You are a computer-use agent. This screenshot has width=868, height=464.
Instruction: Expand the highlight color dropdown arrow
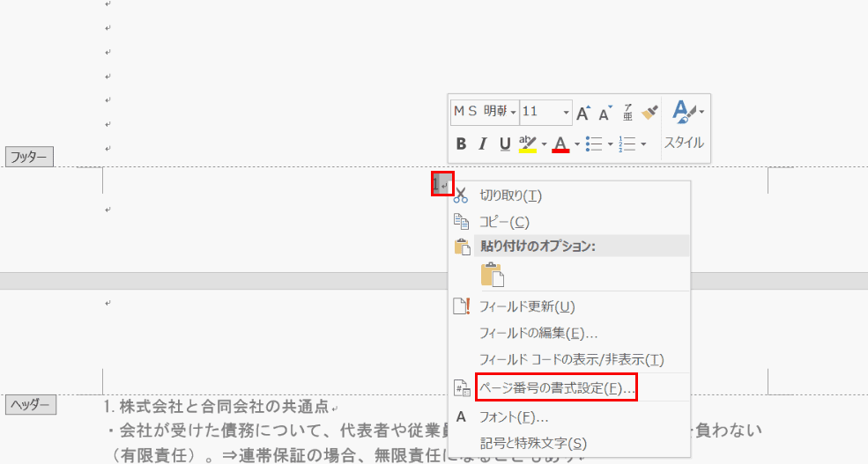(x=544, y=144)
